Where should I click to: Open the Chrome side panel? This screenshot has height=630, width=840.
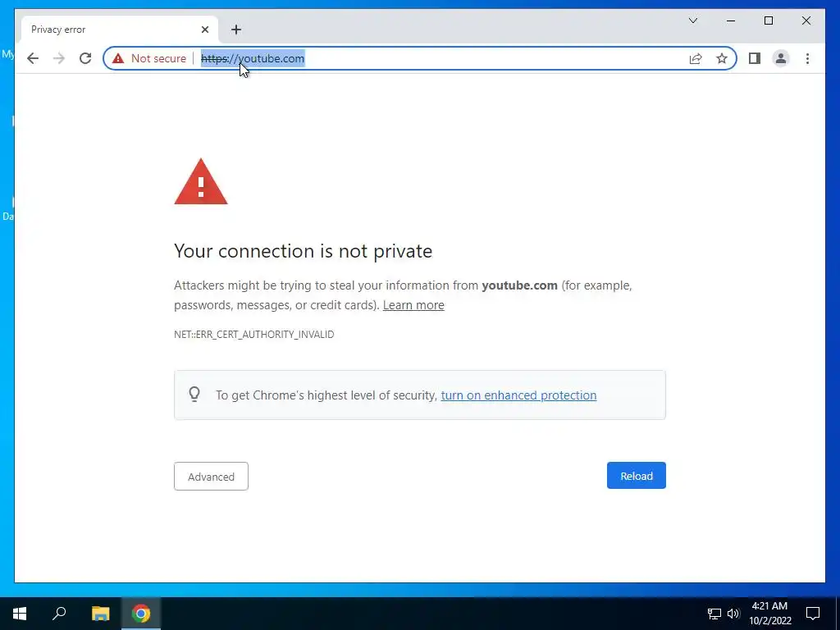pos(755,58)
